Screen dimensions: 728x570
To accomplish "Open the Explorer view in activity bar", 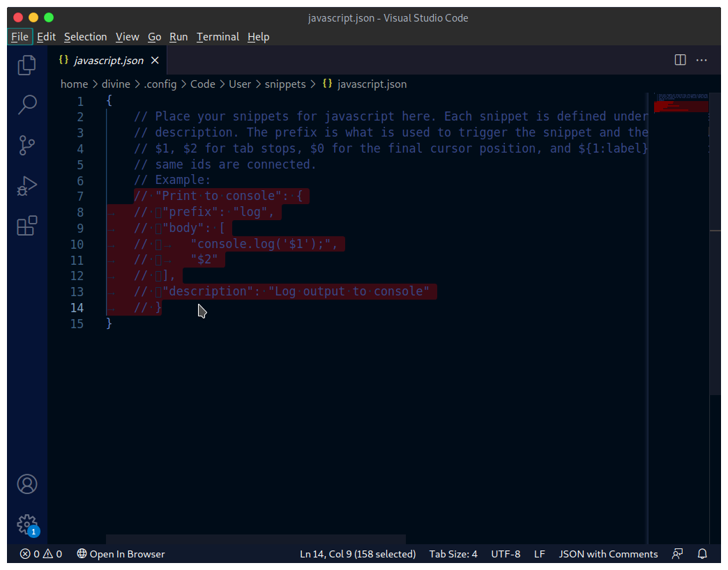I will point(27,65).
